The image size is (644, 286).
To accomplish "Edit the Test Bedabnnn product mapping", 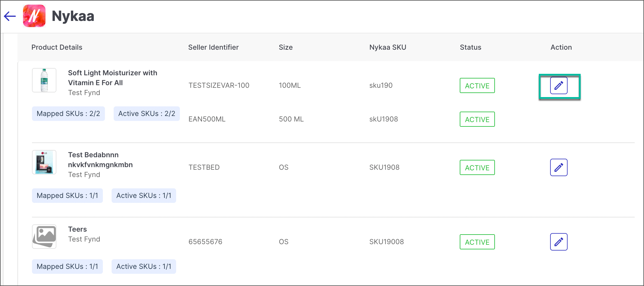I will coord(559,167).
